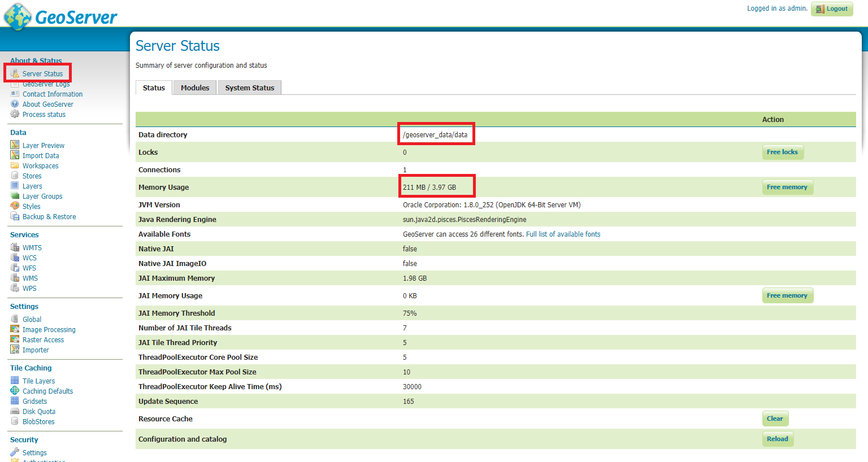Click the Gridsets grid icon
Viewport: 868px width, 462px height.
(15, 401)
